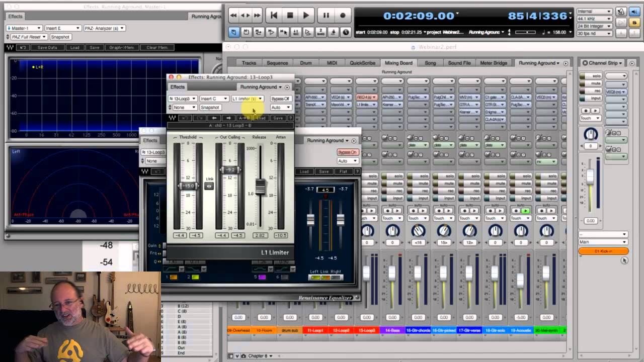Click the 2 Bars countoff icon
This screenshot has width=644, height=362.
[320, 32]
